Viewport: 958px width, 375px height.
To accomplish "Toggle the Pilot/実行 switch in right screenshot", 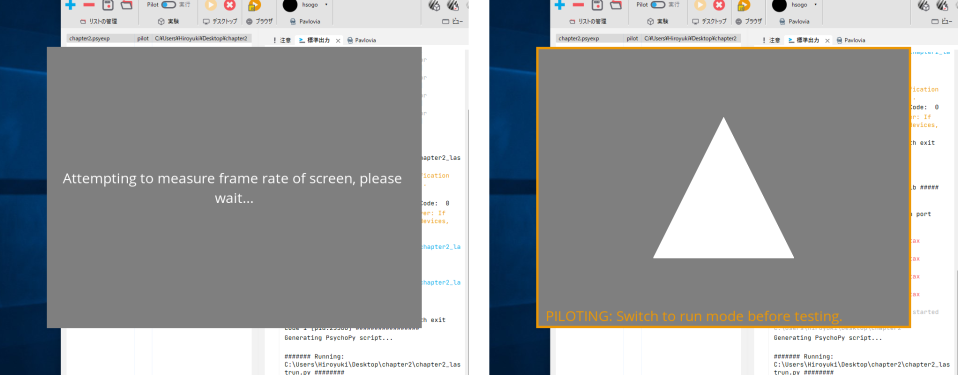I will [657, 4].
